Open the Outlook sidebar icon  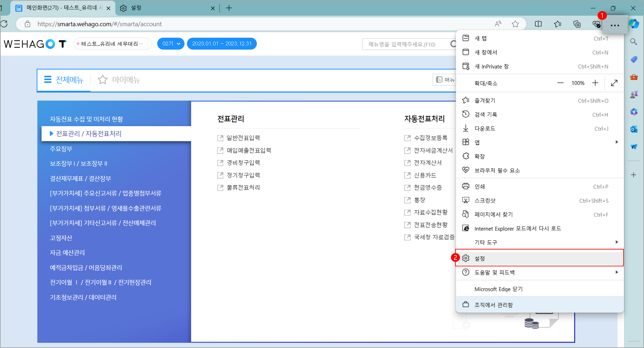[634, 129]
